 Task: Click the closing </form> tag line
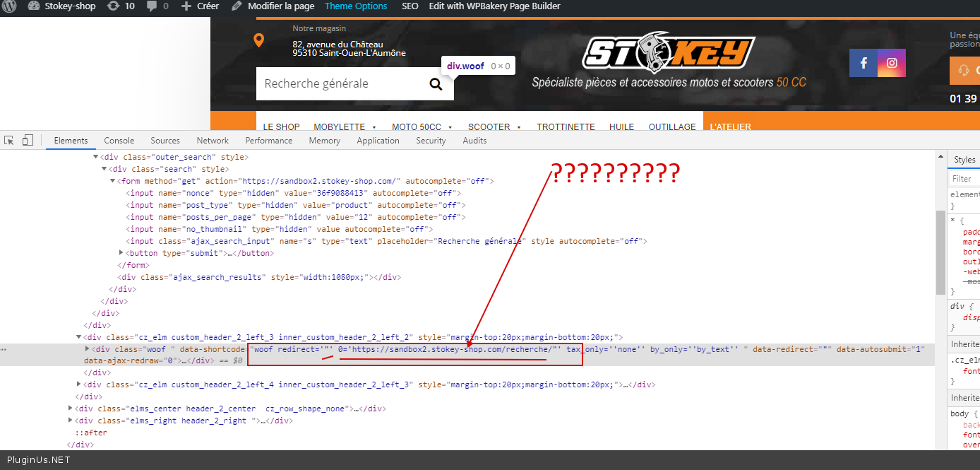click(132, 265)
